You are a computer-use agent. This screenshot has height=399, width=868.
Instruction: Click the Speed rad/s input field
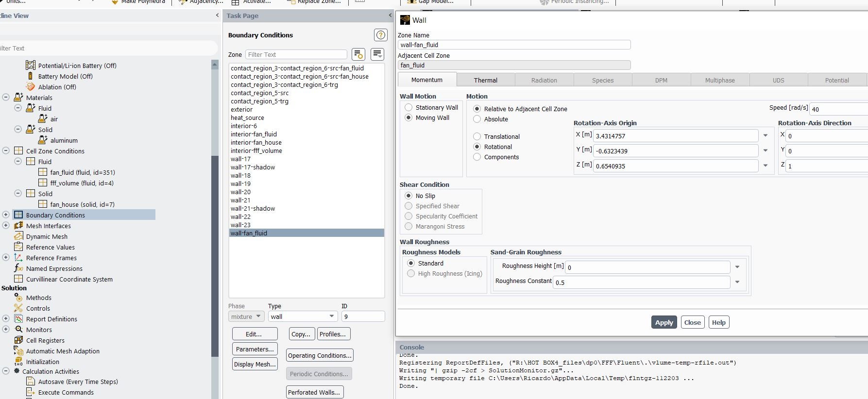tap(838, 109)
